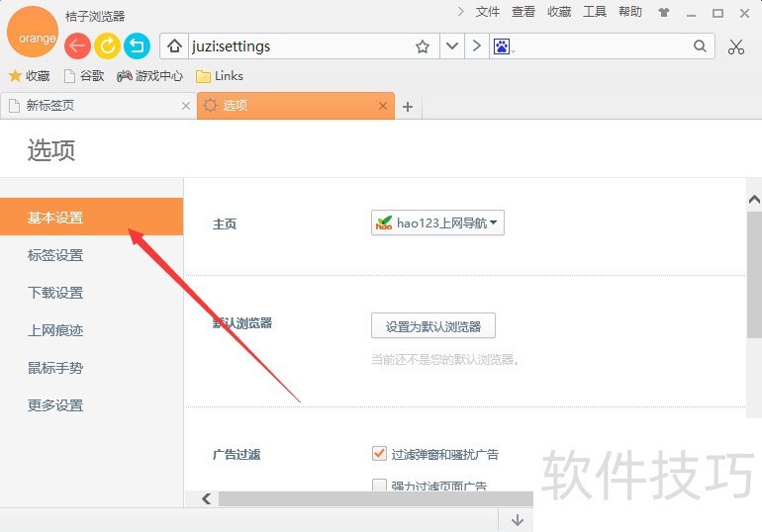
Task: Open the 帮助 menu
Action: [630, 12]
